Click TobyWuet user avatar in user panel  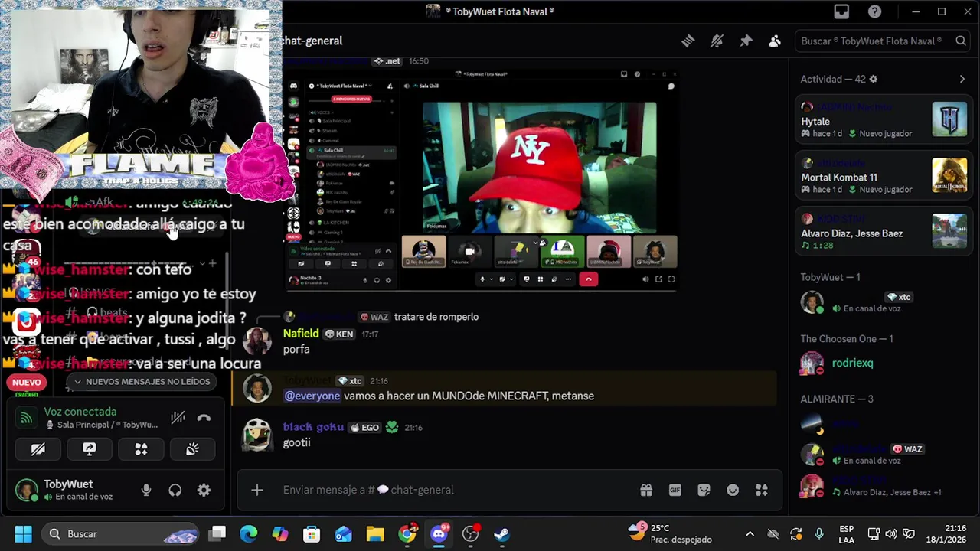coord(27,491)
